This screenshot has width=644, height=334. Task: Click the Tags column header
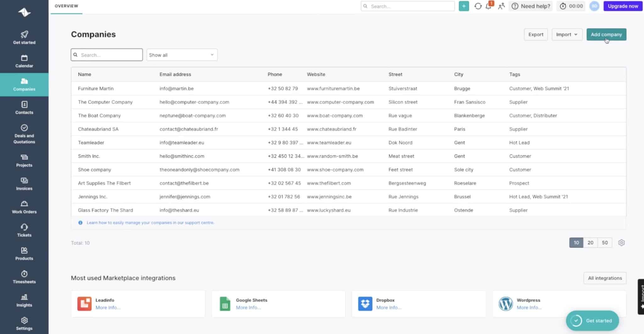[x=515, y=74]
